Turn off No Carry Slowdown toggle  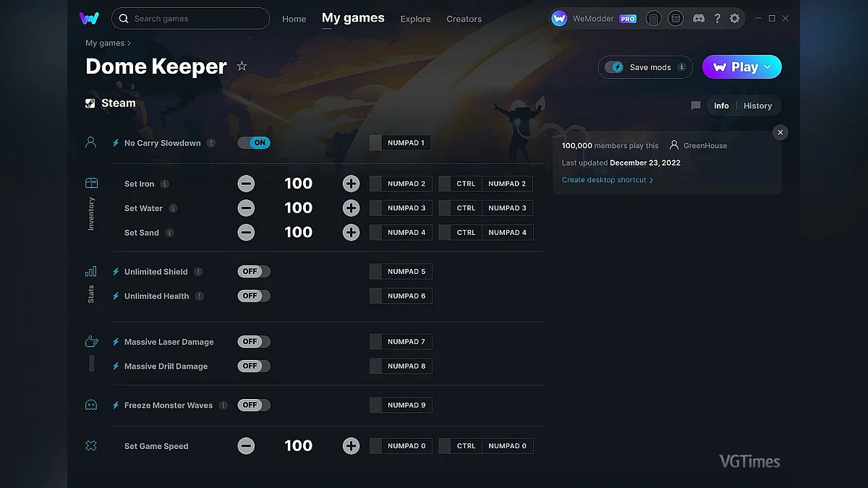point(254,143)
